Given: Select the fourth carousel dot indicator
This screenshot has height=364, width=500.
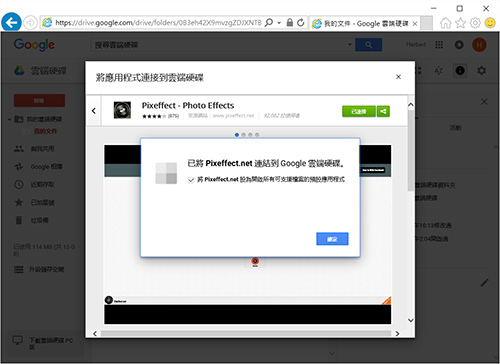Looking at the screenshot, I should pos(257,135).
